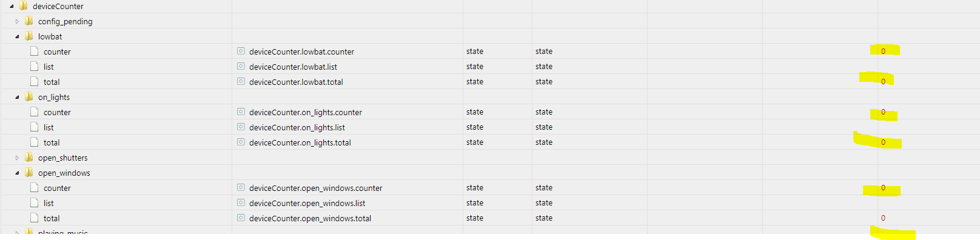This screenshot has width=980, height=240.
Task: Expand the config_pending folder
Action: tap(17, 21)
